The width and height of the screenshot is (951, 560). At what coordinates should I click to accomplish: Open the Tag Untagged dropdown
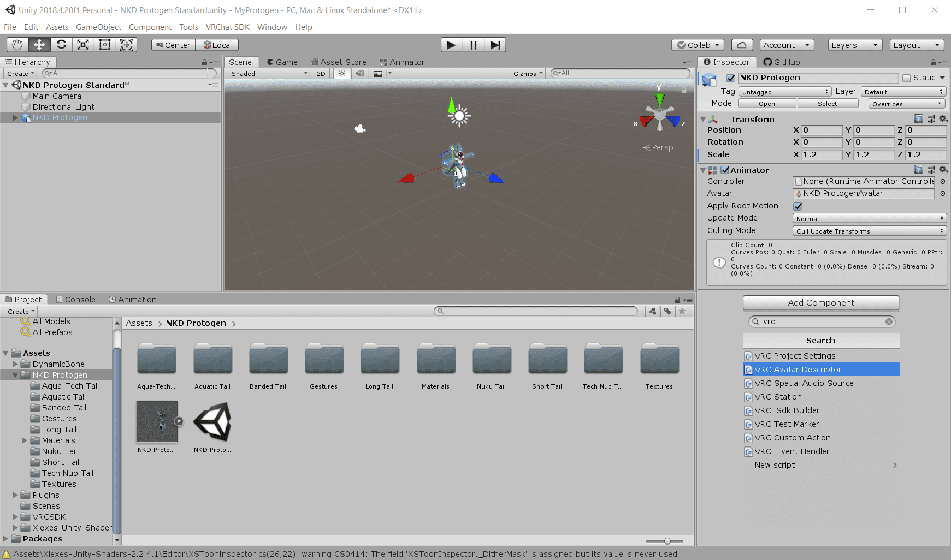(785, 92)
